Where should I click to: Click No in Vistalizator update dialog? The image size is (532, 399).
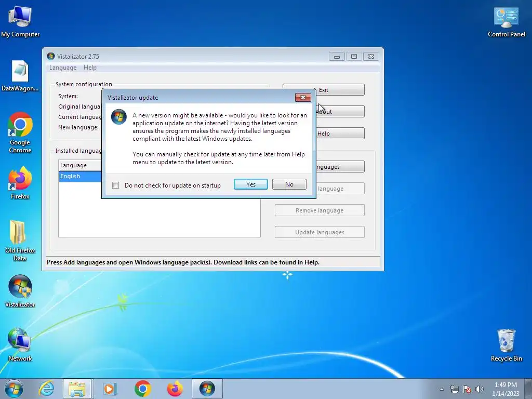click(289, 184)
